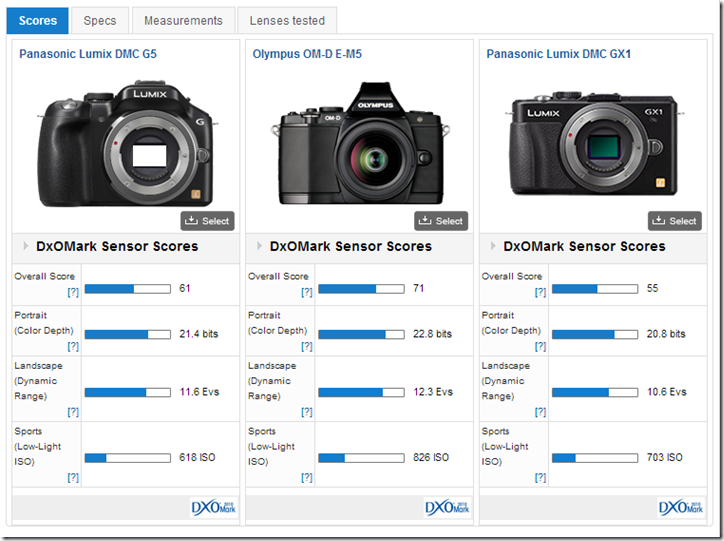Click Sports (Low-Light ISO) label in GX1 column
724x541 pixels.
[x=505, y=446]
